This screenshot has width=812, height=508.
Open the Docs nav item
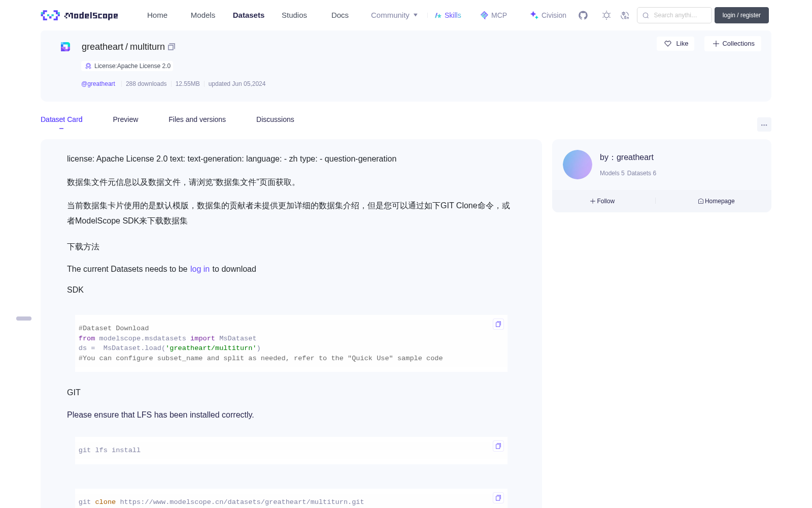tap(340, 15)
